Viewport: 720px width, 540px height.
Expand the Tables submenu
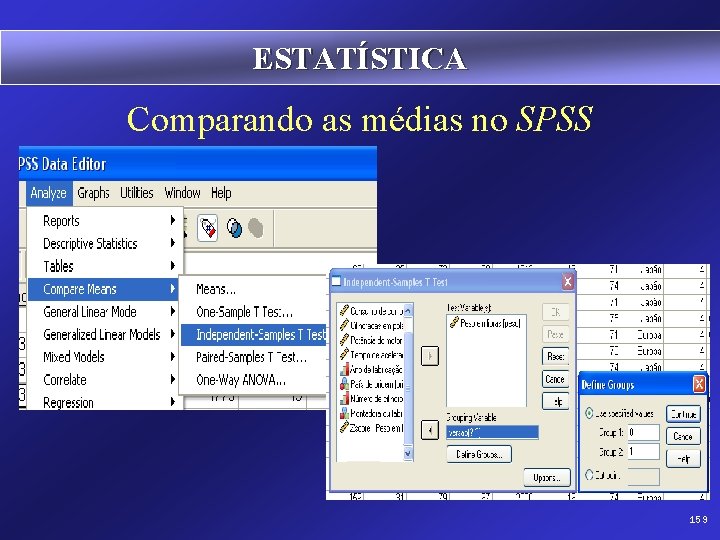click(x=106, y=266)
